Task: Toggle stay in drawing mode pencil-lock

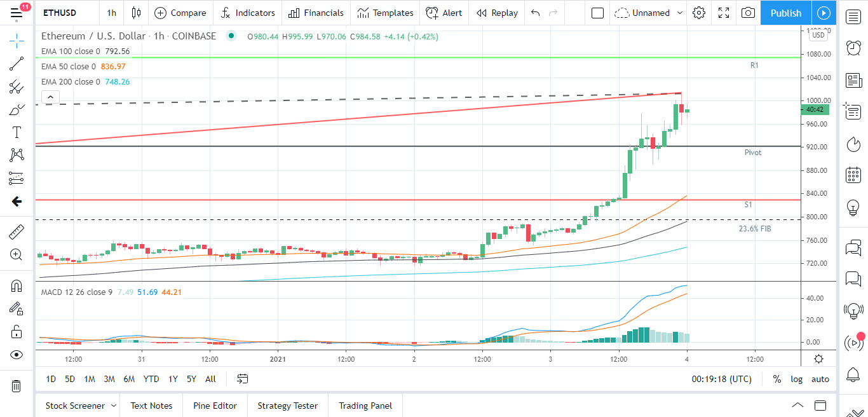Action: [17, 308]
